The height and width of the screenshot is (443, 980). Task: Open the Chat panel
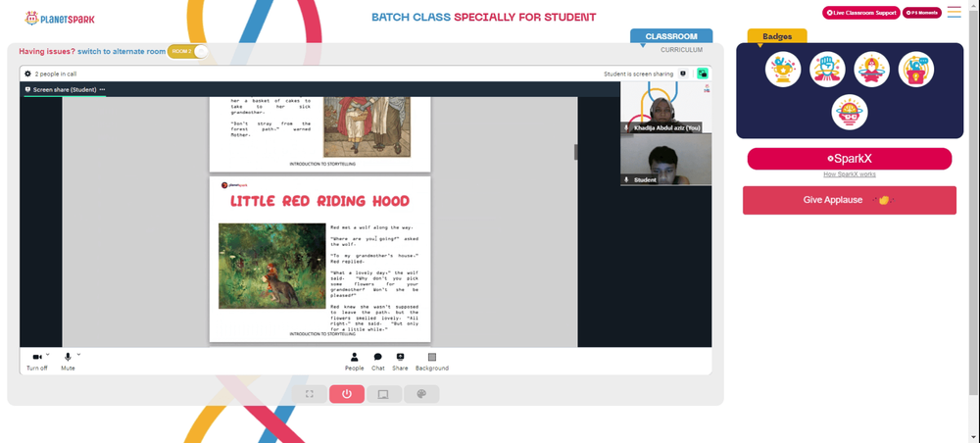[377, 361]
